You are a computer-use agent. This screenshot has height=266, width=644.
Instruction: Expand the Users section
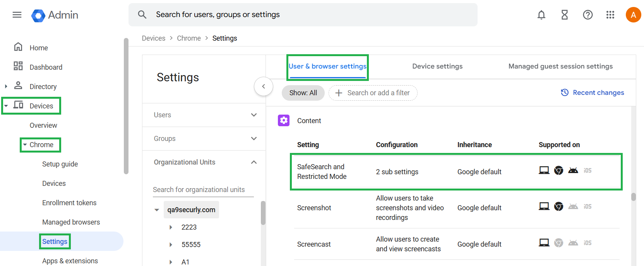click(254, 115)
